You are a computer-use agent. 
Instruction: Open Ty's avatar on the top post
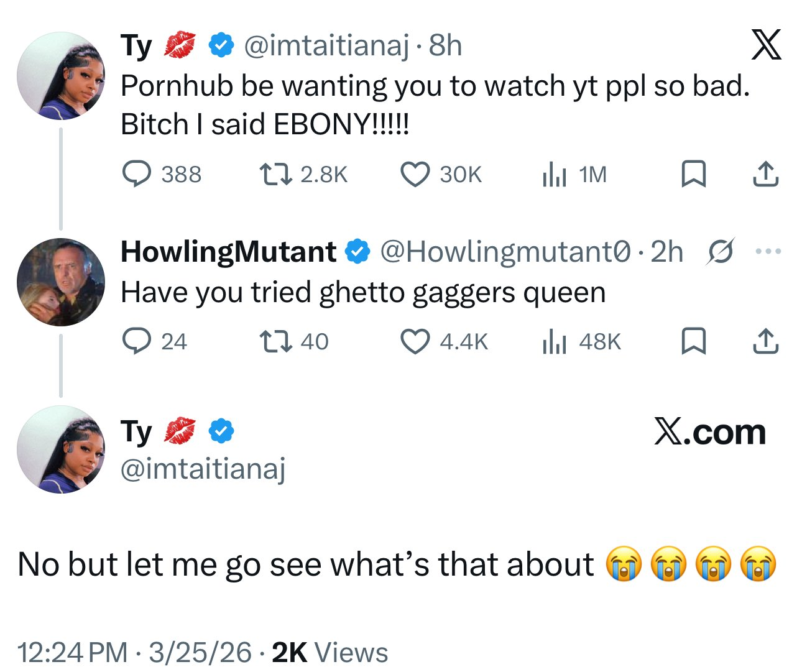(61, 76)
